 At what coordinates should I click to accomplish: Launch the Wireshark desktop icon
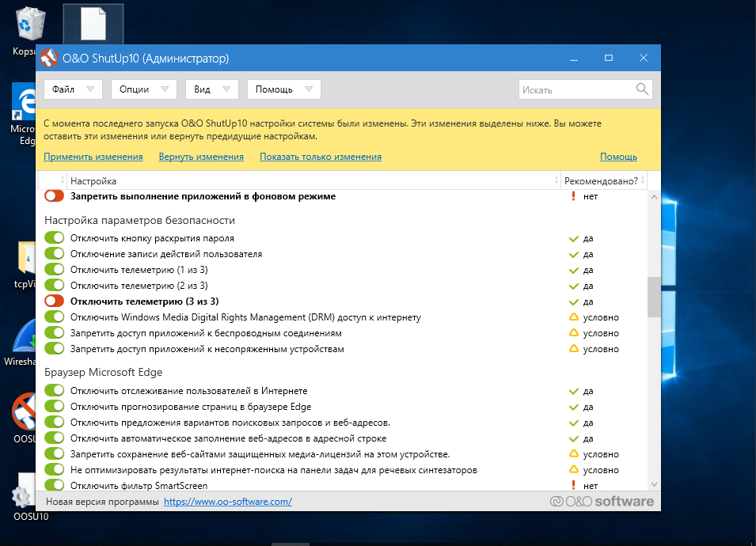[x=24, y=336]
